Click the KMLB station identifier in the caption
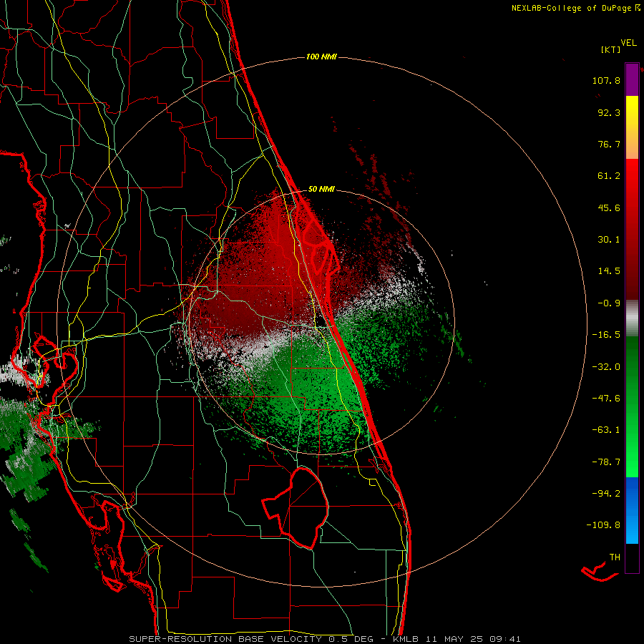Viewport: 644px width, 644px height. tap(407, 639)
